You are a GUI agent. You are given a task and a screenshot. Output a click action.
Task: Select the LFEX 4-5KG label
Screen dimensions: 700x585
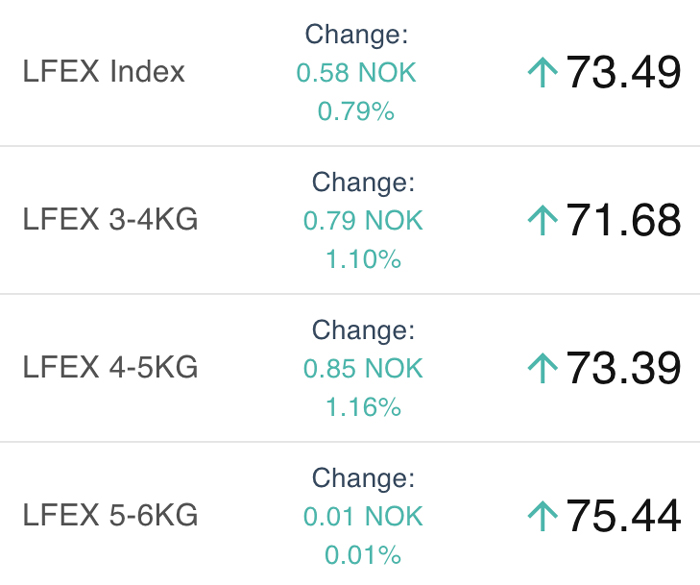click(x=110, y=367)
